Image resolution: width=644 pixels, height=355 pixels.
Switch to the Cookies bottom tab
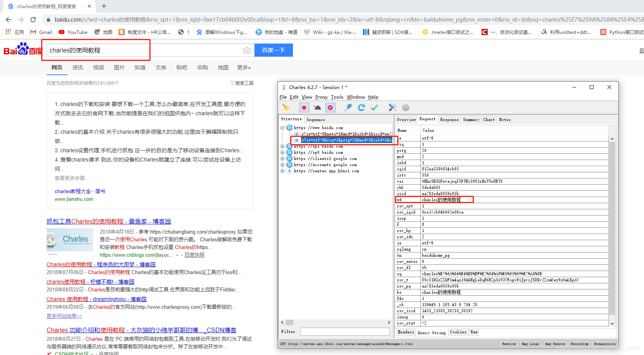(x=458, y=332)
